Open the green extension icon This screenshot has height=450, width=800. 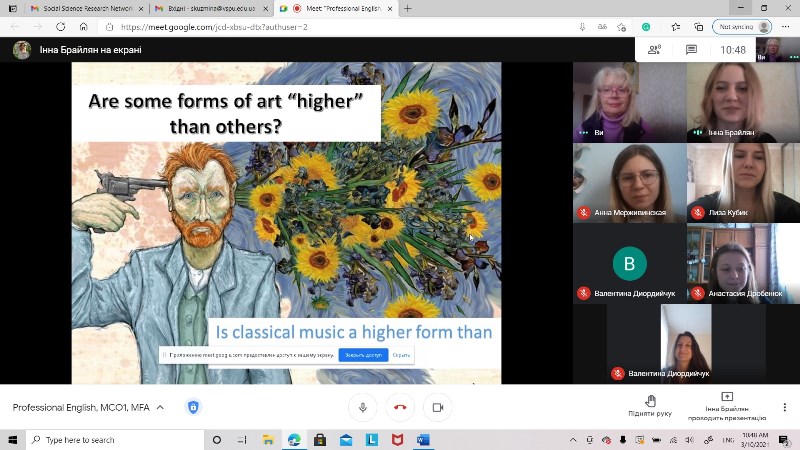tap(646, 27)
